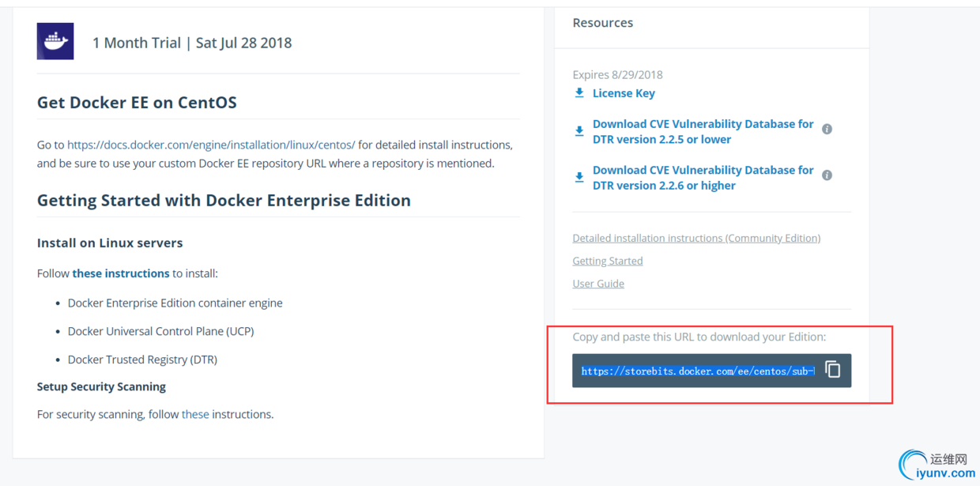The height and width of the screenshot is (486, 980).
Task: Download CVE Database for DTR 2.2.6 or higher
Action: tap(703, 178)
